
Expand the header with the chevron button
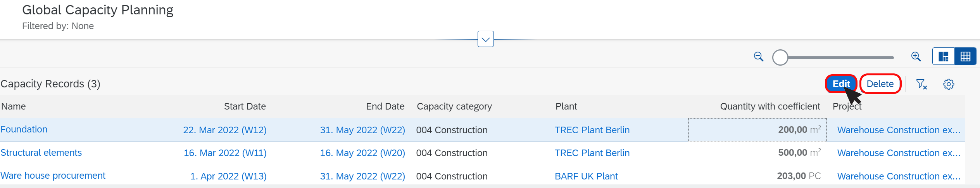pos(485,39)
